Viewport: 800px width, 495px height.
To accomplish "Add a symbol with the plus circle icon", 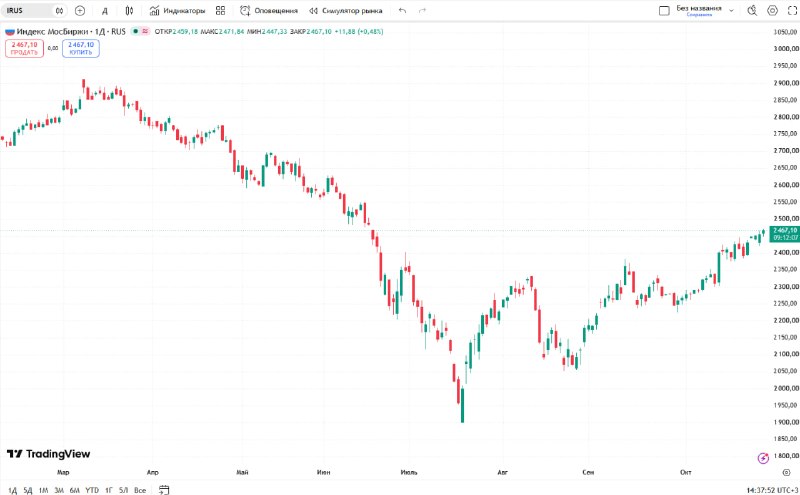I will pyautogui.click(x=80, y=10).
